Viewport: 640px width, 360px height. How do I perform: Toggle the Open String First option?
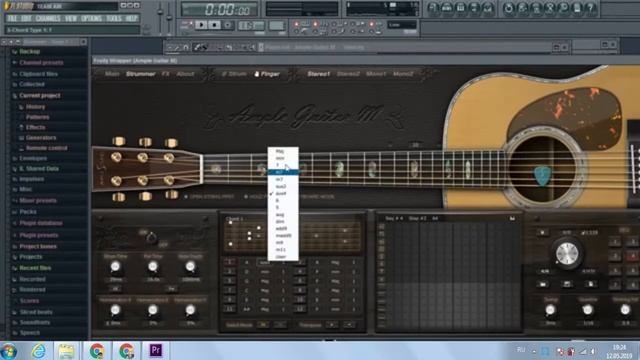coord(209,197)
